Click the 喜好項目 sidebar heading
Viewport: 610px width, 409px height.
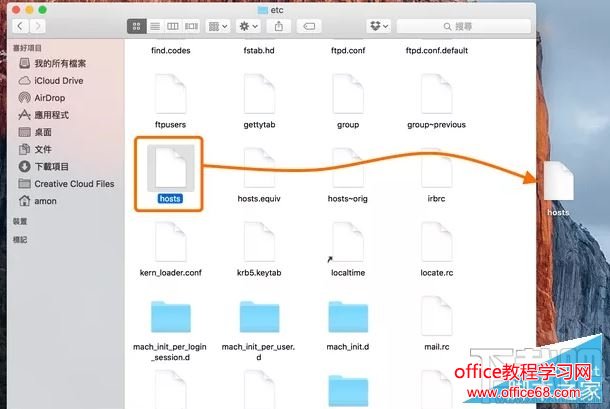click(x=27, y=48)
